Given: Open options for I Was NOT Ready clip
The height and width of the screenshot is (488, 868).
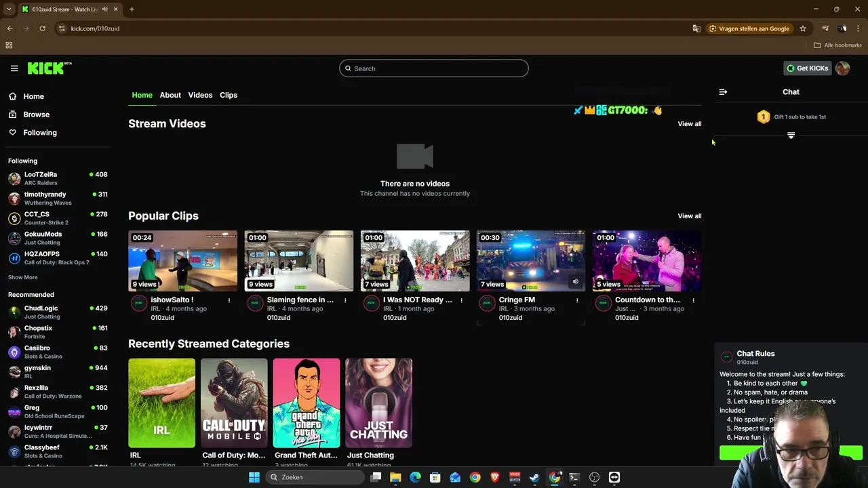Looking at the screenshot, I should (x=461, y=300).
